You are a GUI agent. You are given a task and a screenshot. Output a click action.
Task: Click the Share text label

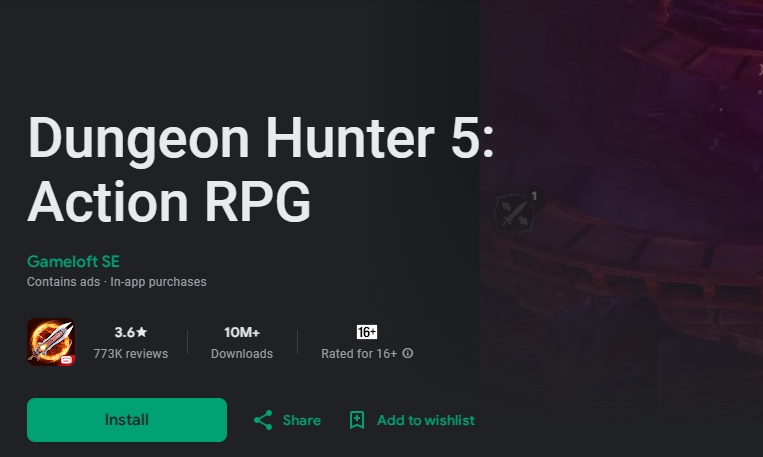point(302,420)
